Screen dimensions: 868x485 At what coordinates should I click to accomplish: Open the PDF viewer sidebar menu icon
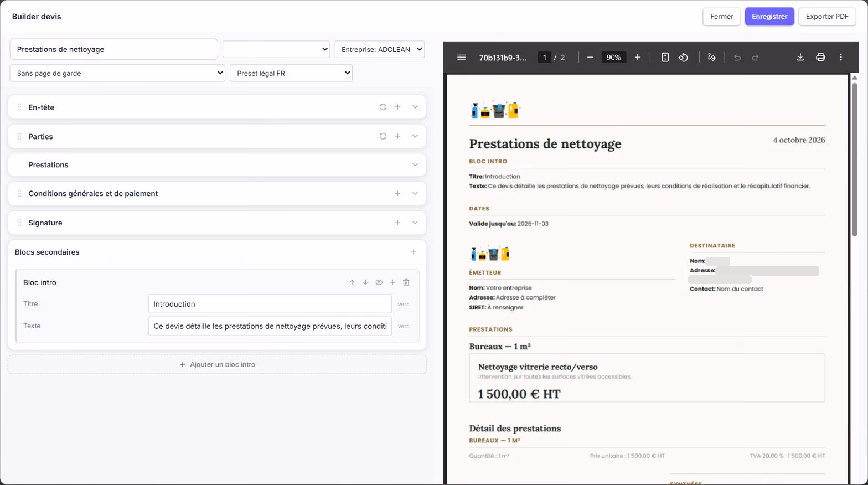(x=461, y=57)
